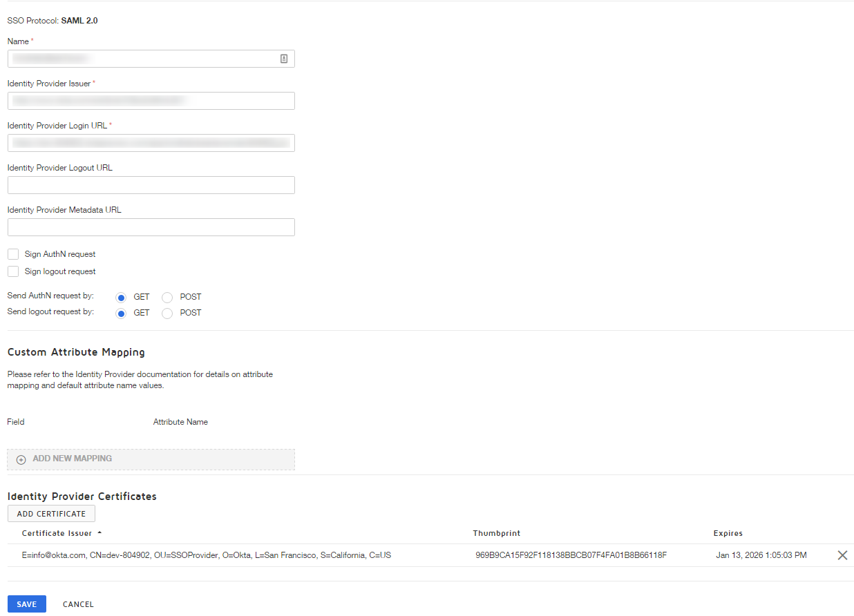Click the Identity Provider Issuer field
Viewport: 854px width, 616px height.
pyautogui.click(x=151, y=101)
